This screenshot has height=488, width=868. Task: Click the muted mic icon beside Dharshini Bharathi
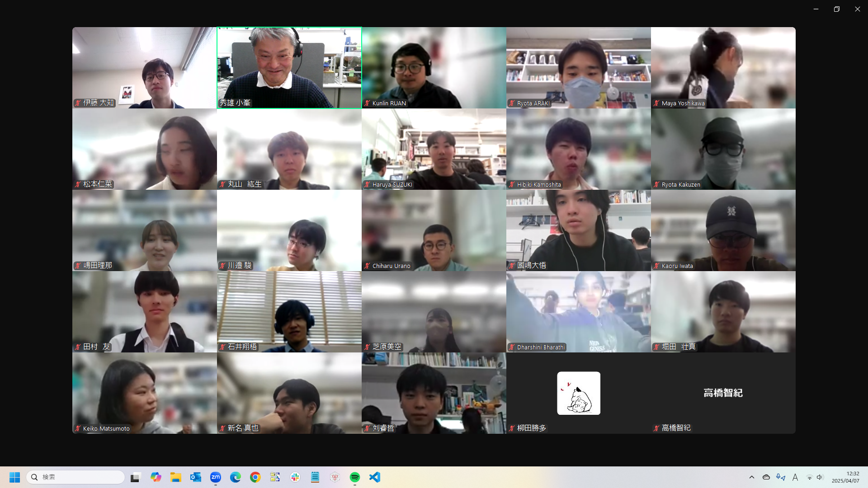(x=512, y=347)
